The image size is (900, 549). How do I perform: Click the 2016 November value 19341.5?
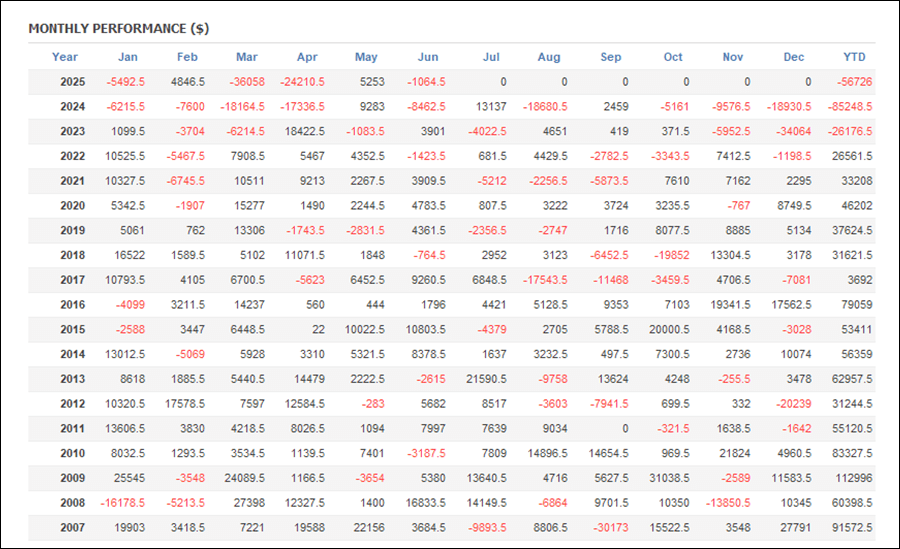point(730,305)
